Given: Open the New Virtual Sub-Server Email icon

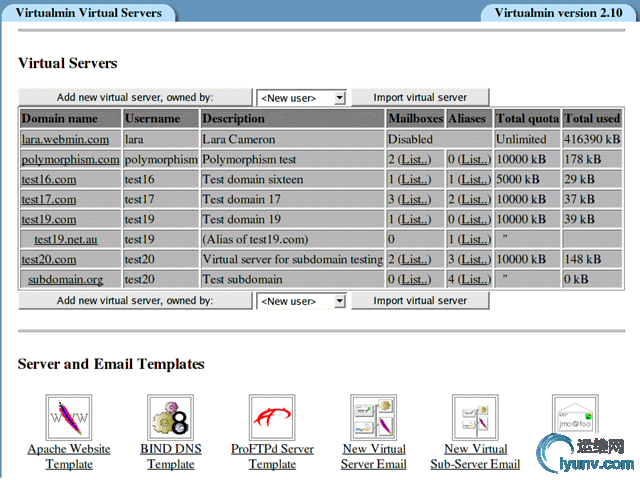Looking at the screenshot, I should [x=475, y=417].
